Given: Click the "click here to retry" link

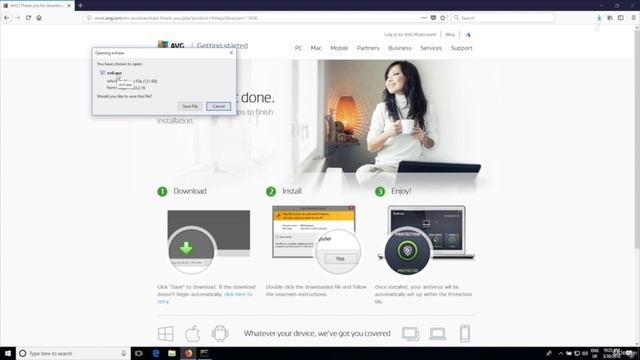Looking at the screenshot, I should tap(204, 298).
